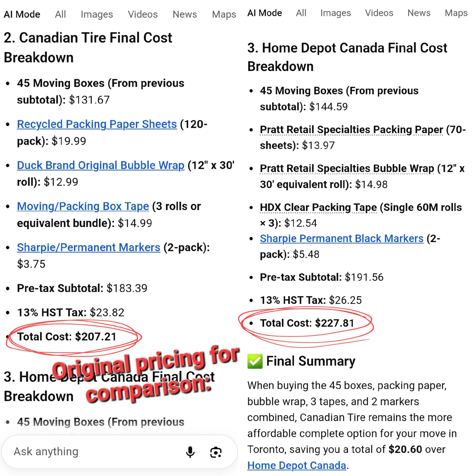The height and width of the screenshot is (476, 476).
Task: Click Pratt Retail Specialties Bubble Wrap text
Action: [347, 169]
